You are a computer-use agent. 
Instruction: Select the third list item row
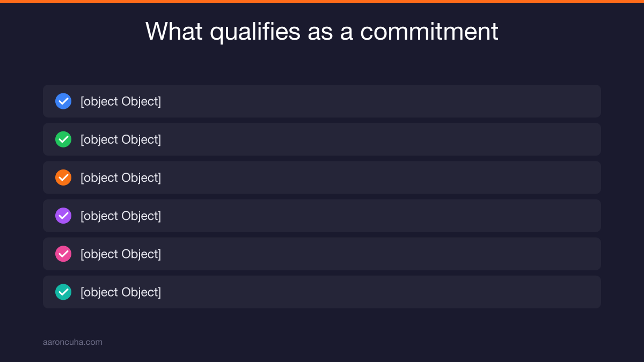click(322, 178)
